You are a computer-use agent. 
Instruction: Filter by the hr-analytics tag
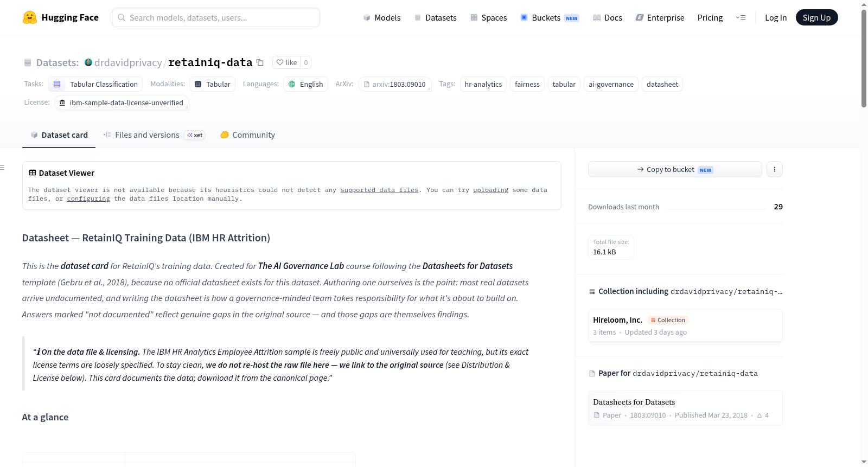(483, 84)
